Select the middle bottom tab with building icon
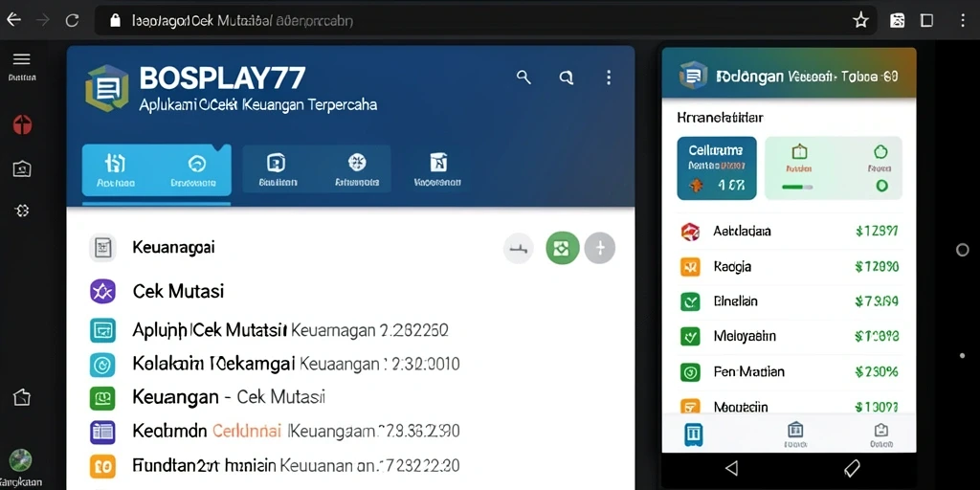This screenshot has height=490, width=980. pos(795,435)
